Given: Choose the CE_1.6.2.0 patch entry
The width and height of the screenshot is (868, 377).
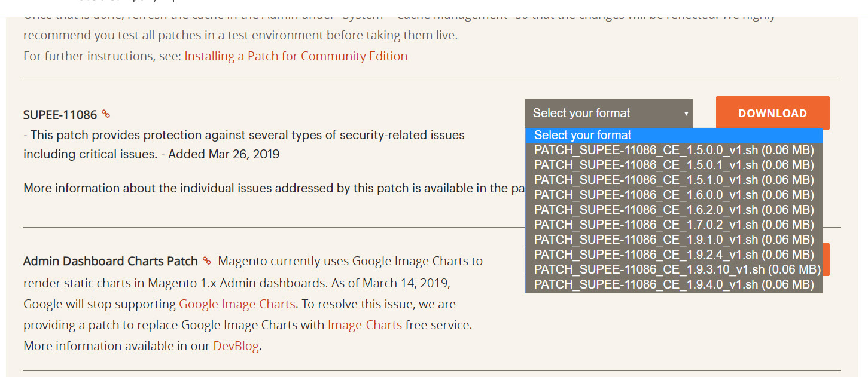Looking at the screenshot, I should (x=674, y=210).
